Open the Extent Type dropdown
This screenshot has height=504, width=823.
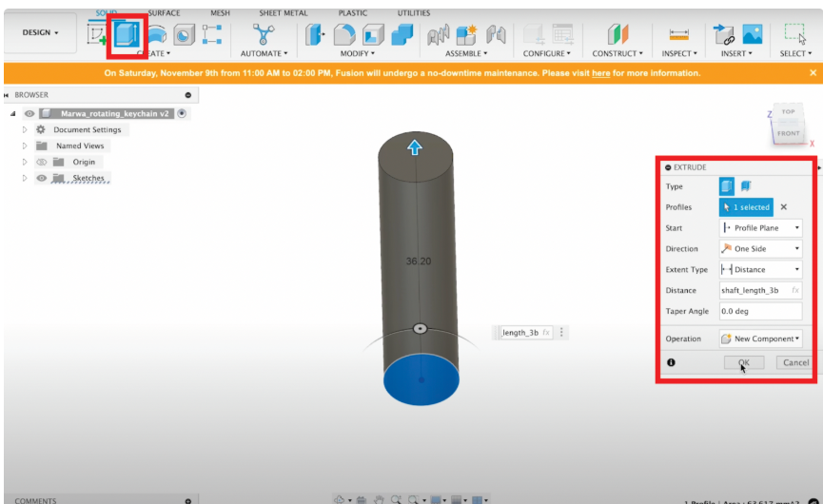[x=759, y=270]
